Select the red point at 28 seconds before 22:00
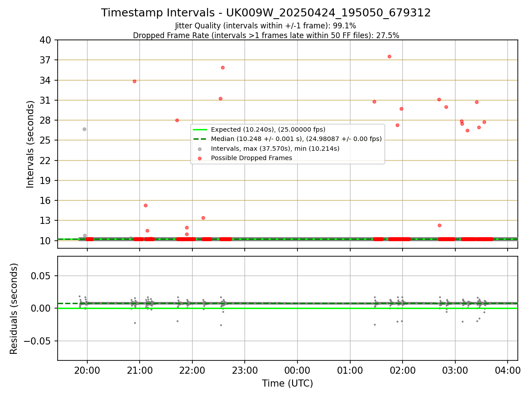The image size is (532, 399). click(177, 120)
